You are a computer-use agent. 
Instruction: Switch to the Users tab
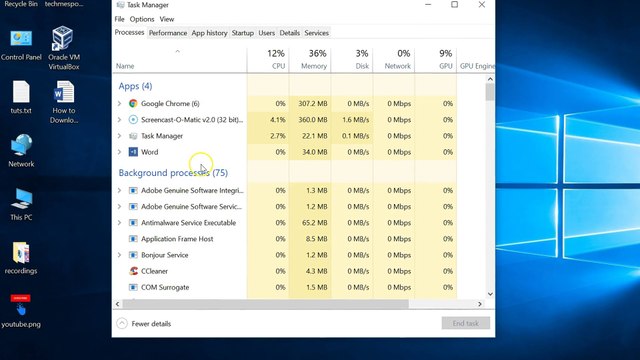click(x=267, y=33)
